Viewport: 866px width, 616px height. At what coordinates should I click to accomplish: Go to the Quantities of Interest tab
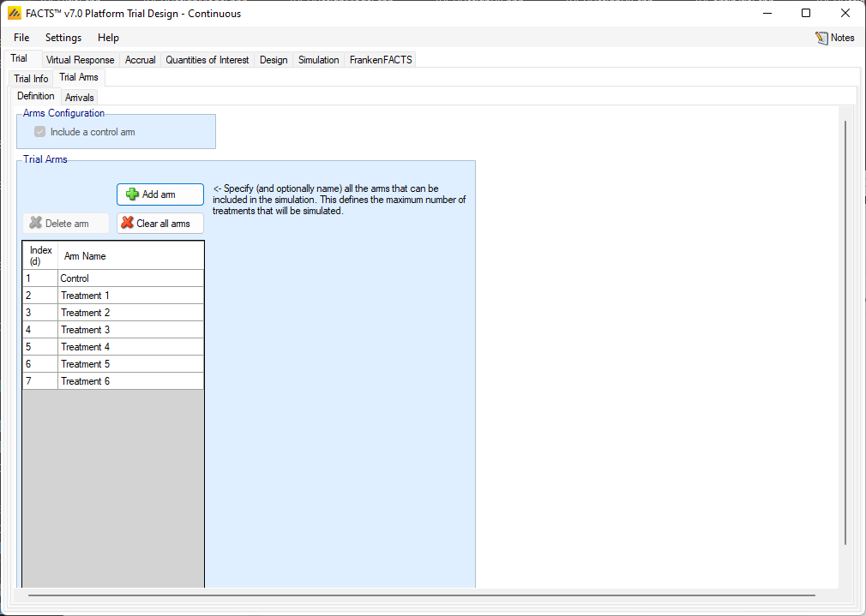207,60
